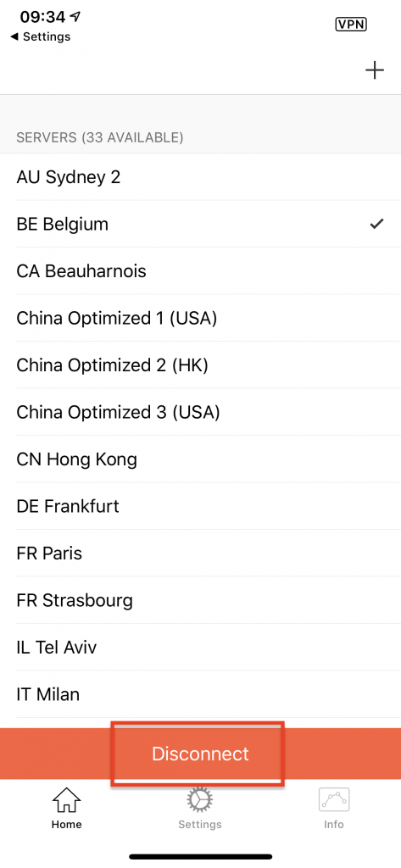Select IL Tel Aviv server
401x868 pixels.
[200, 647]
